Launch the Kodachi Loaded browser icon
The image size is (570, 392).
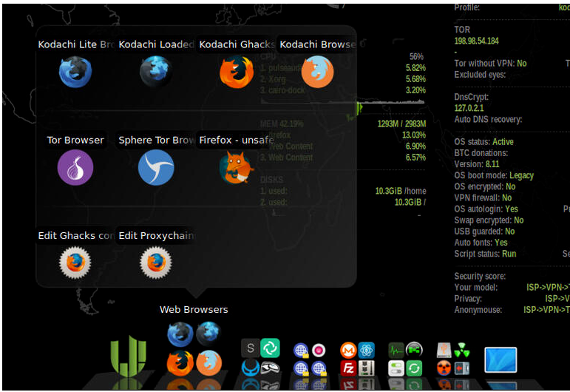pos(156,72)
